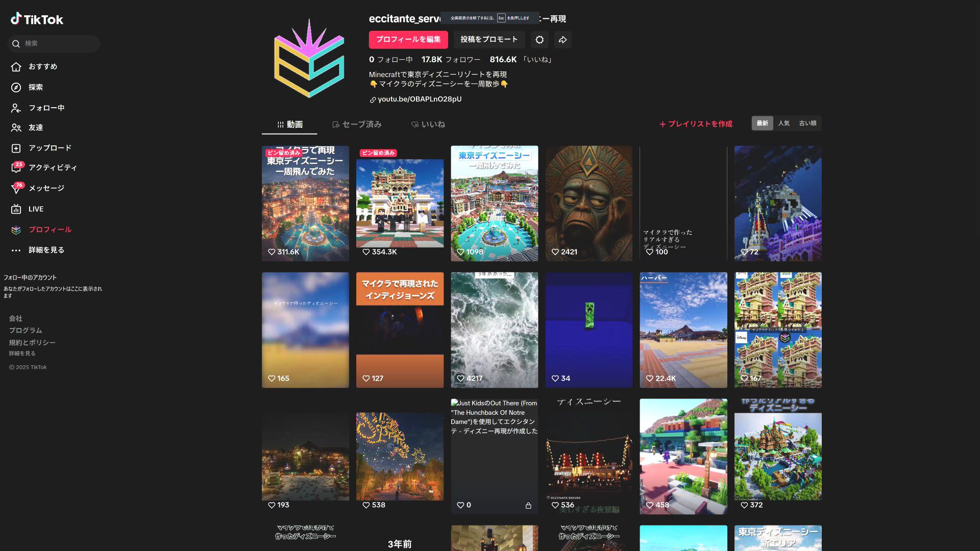Open video thumbnail with 372 likes
Viewport: 980px width, 551px height.
(x=778, y=457)
